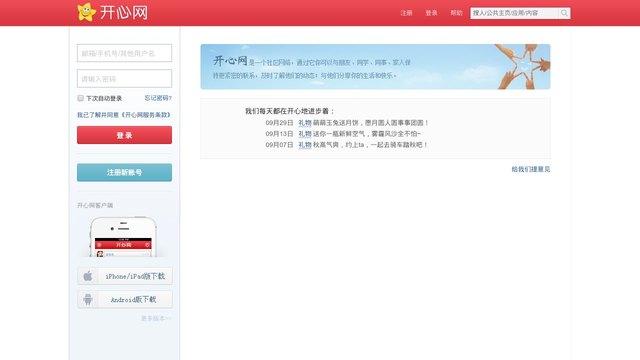Click the Kaixin star mascot logo
The width and height of the screenshot is (640, 360).
pos(87,12)
